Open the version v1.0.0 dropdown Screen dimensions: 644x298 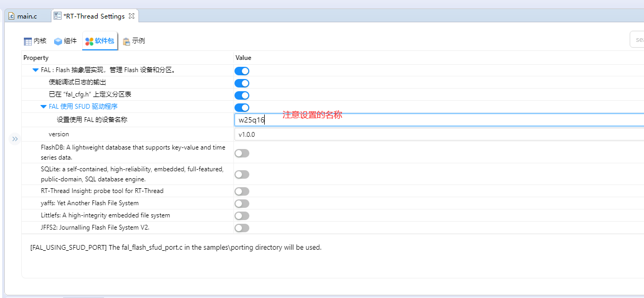pos(439,134)
